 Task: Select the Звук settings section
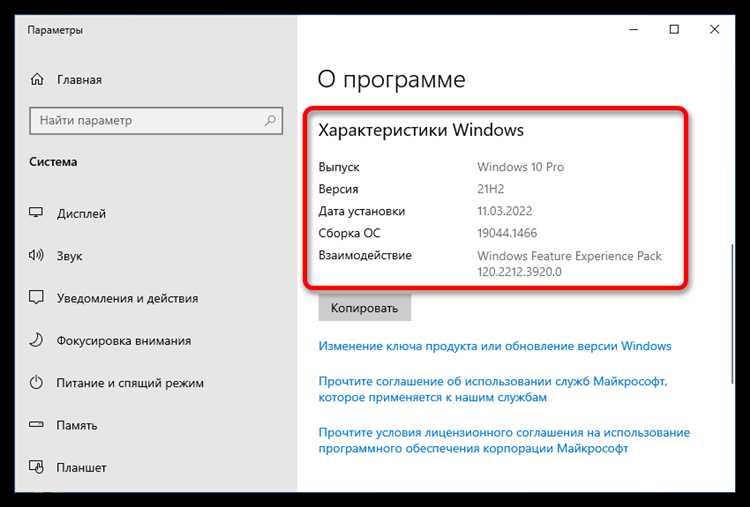(x=69, y=256)
